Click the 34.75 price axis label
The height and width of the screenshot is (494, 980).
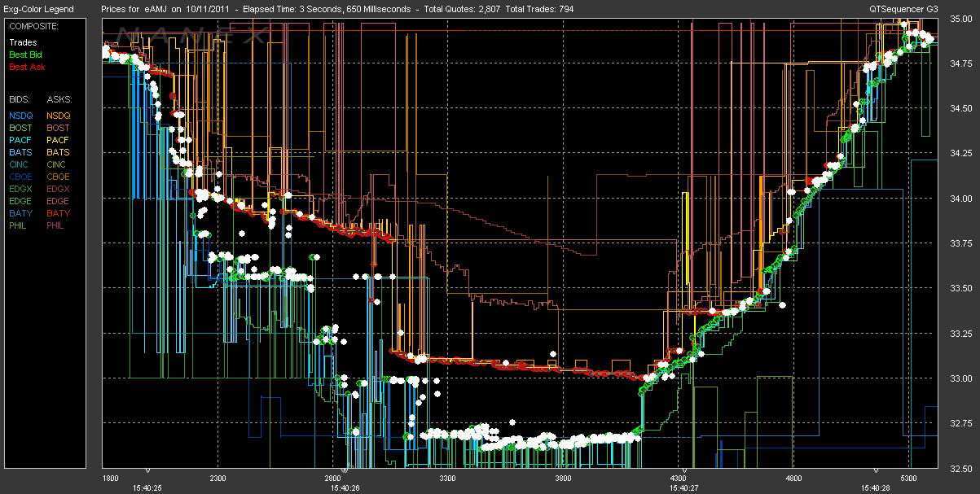(960, 64)
